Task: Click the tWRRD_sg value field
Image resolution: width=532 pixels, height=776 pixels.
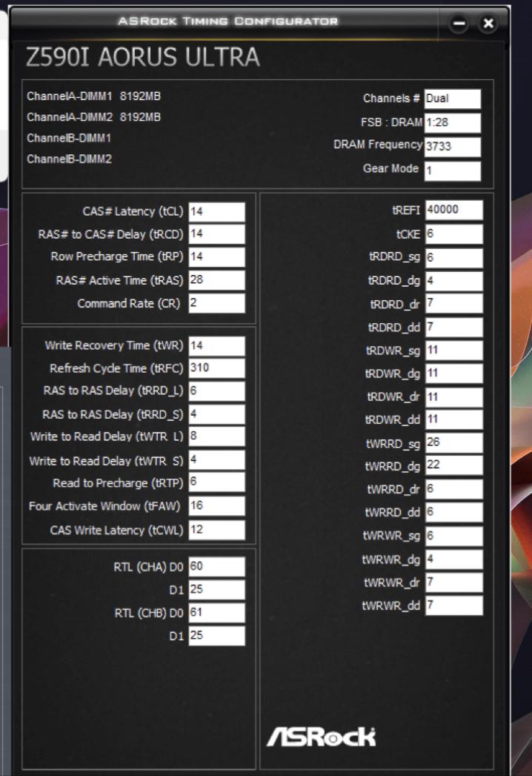Action: pos(454,443)
